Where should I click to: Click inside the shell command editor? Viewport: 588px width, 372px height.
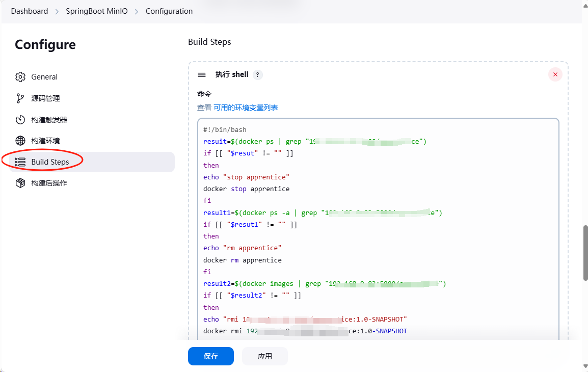(379, 229)
